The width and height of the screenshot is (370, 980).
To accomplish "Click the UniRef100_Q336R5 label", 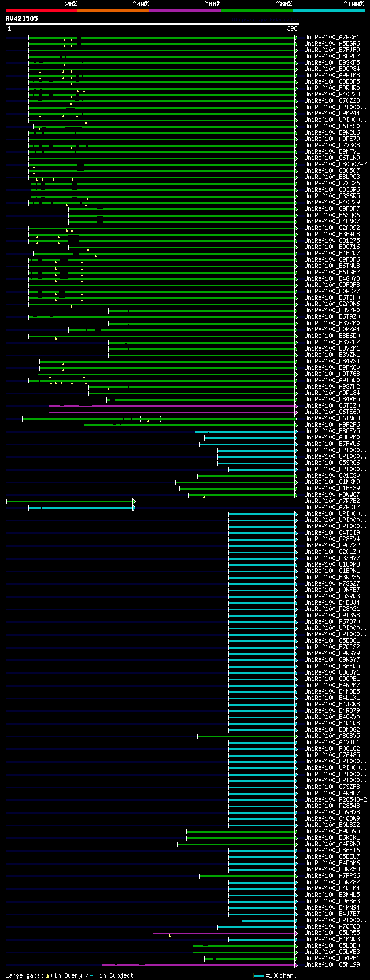I will point(332,196).
